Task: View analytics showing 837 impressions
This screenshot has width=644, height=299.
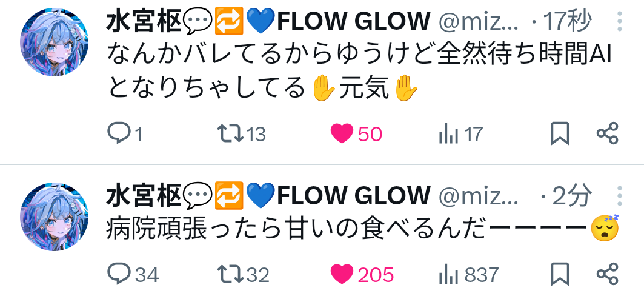Action: click(469, 275)
